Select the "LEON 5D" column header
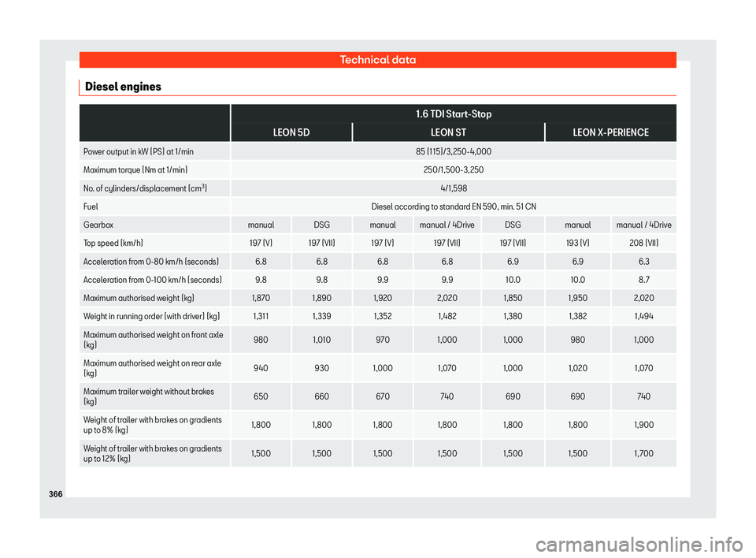Viewport: 756px width, 558px height. [291, 132]
